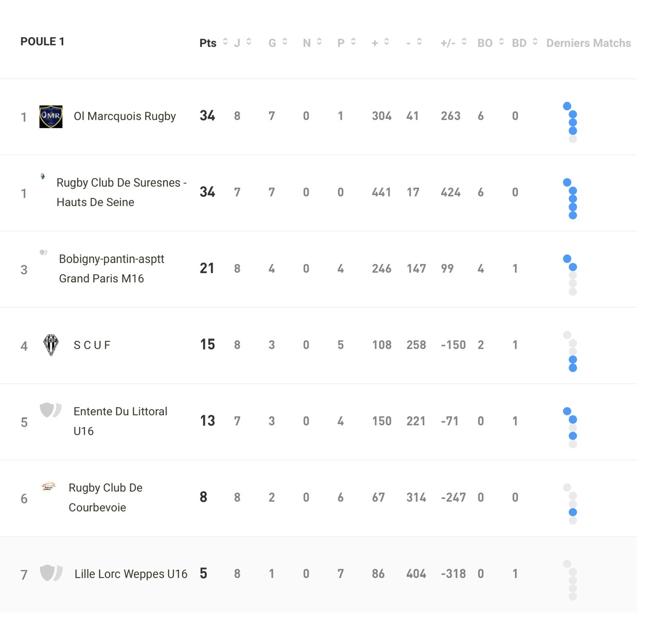The height and width of the screenshot is (644, 659).
Task: Click the S C U F club crest
Action: (51, 345)
